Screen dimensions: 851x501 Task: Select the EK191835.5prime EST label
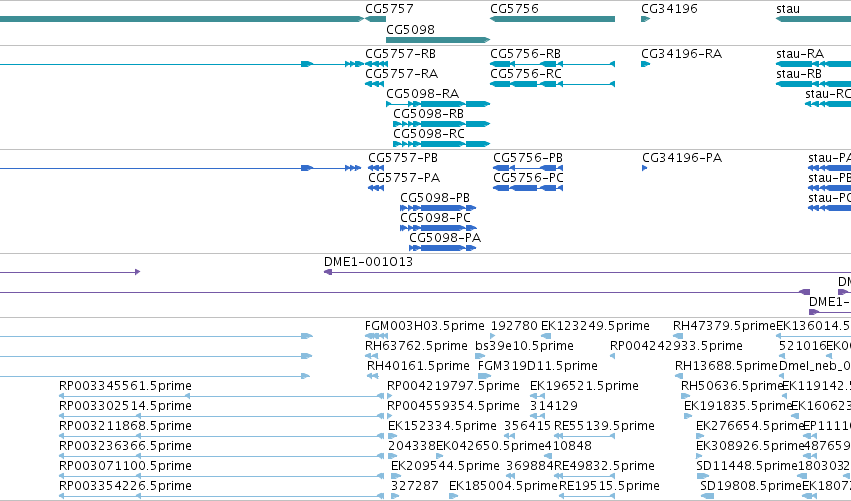[739, 407]
